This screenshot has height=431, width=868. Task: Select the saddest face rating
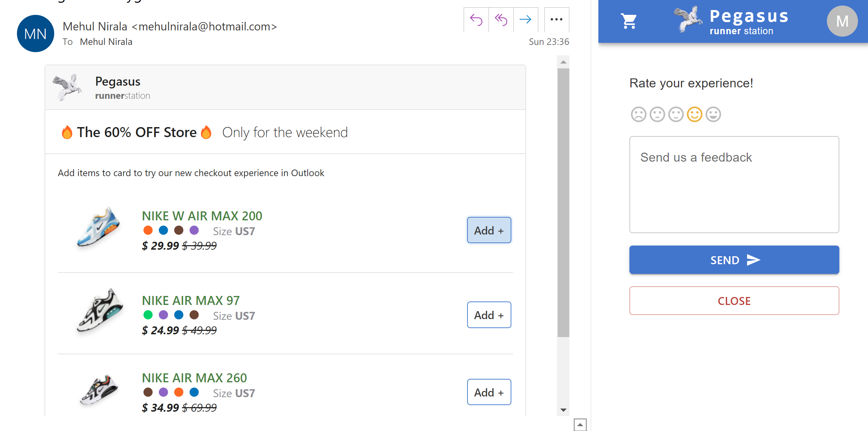pyautogui.click(x=638, y=114)
